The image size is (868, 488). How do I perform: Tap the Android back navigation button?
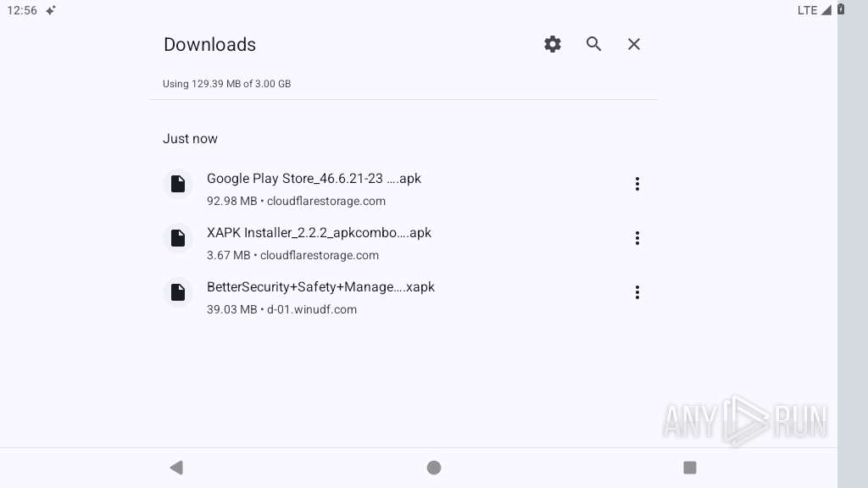[x=176, y=468]
